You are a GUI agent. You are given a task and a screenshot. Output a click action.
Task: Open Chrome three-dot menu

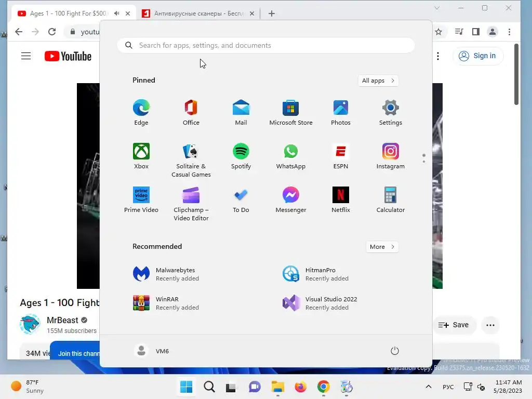pyautogui.click(x=509, y=32)
